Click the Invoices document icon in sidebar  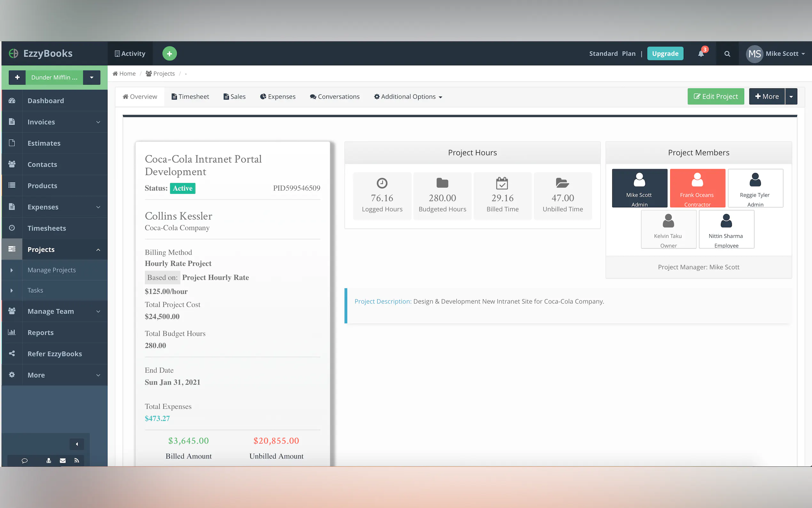(12, 122)
